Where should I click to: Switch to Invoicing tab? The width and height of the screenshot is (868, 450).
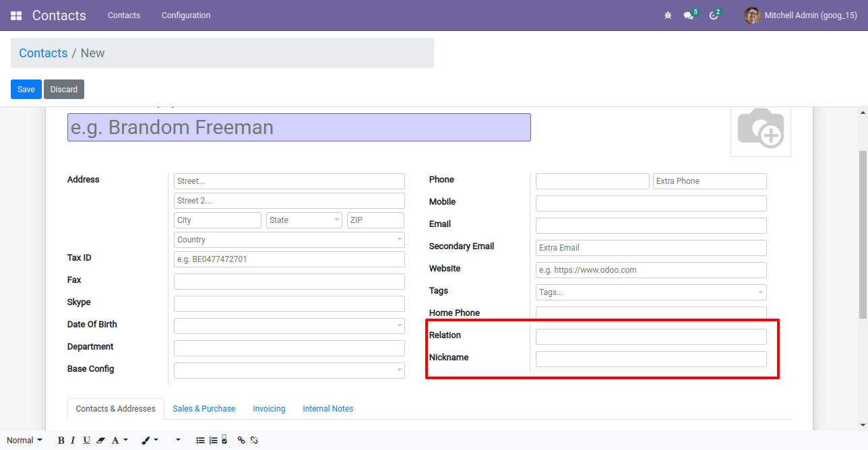(269, 409)
